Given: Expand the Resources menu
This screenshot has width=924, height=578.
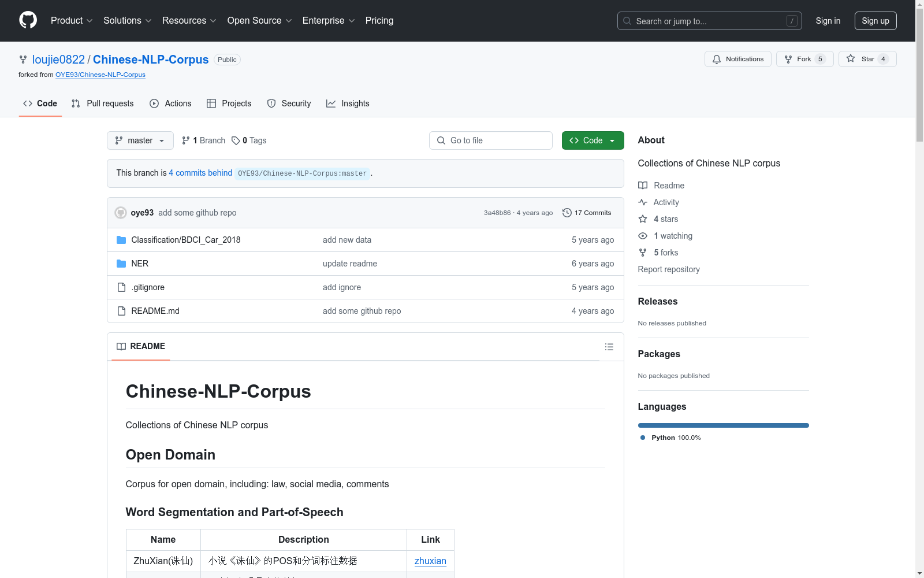Looking at the screenshot, I should coord(189,21).
